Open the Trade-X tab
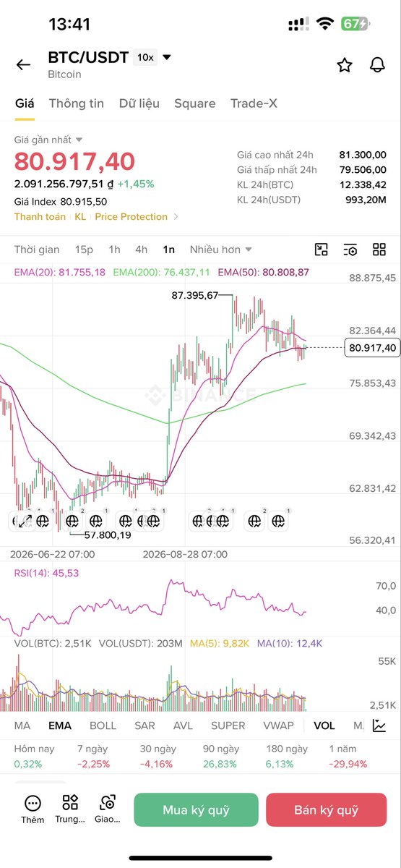 (254, 103)
